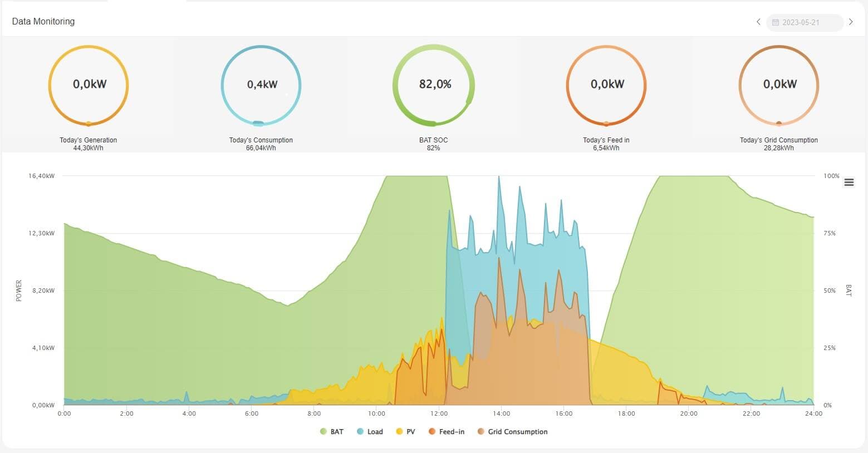The height and width of the screenshot is (453, 868).
Task: Toggle the Load series in legend
Action: click(370, 432)
